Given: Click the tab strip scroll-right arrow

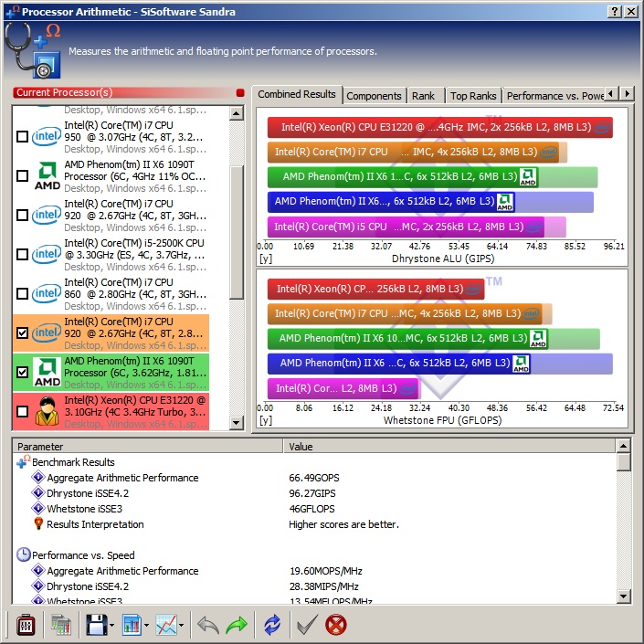Looking at the screenshot, I should pyautogui.click(x=627, y=94).
